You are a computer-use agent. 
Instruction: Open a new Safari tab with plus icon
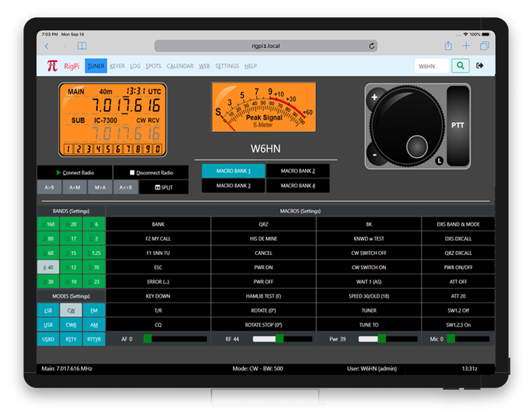coord(466,46)
